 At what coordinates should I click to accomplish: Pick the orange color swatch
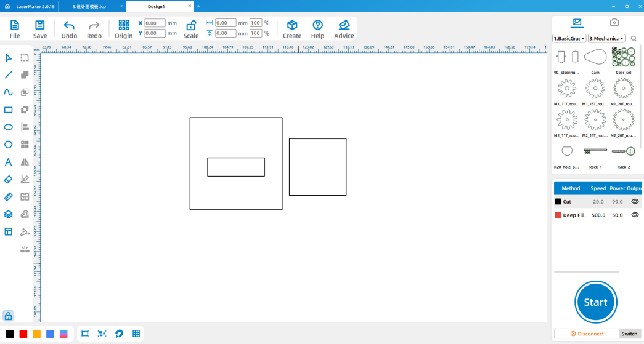tap(36, 334)
